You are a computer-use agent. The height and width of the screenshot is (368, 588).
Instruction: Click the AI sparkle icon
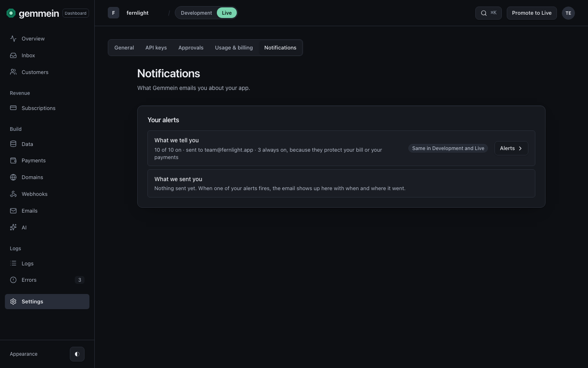click(x=13, y=227)
